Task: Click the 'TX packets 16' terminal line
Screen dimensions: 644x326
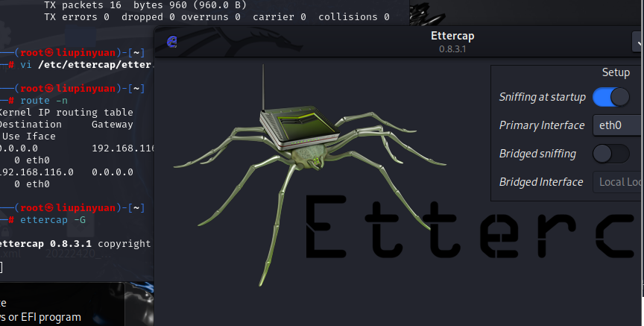Action: coord(145,5)
